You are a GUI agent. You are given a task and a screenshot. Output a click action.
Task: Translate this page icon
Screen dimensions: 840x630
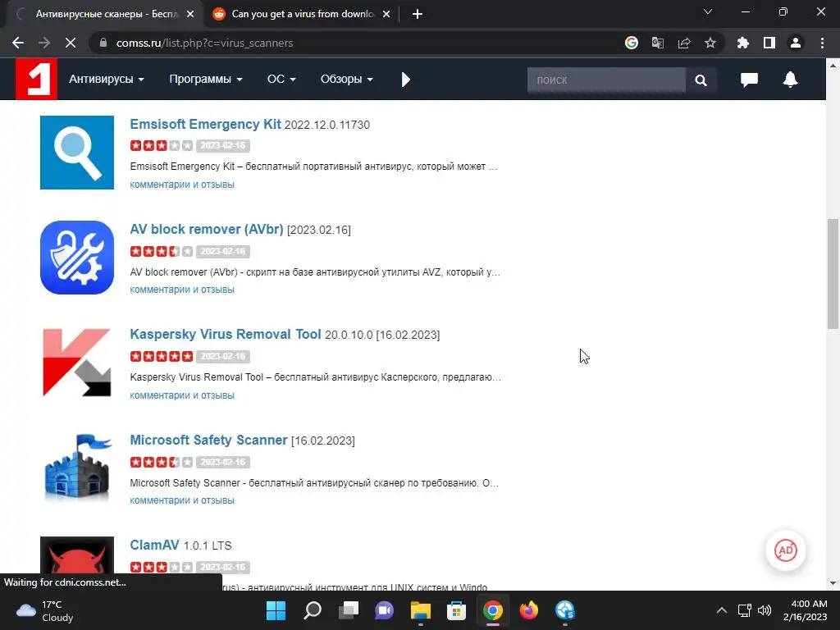coord(658,43)
